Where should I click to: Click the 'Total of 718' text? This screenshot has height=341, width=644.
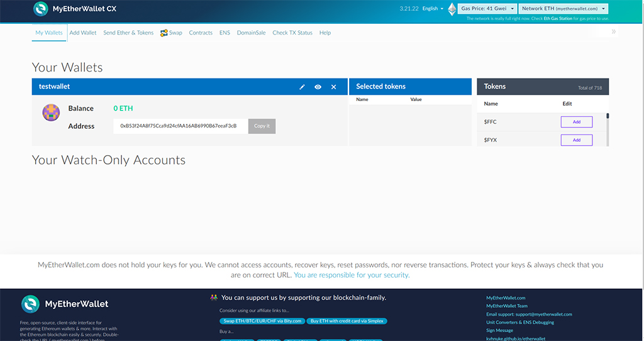click(590, 88)
